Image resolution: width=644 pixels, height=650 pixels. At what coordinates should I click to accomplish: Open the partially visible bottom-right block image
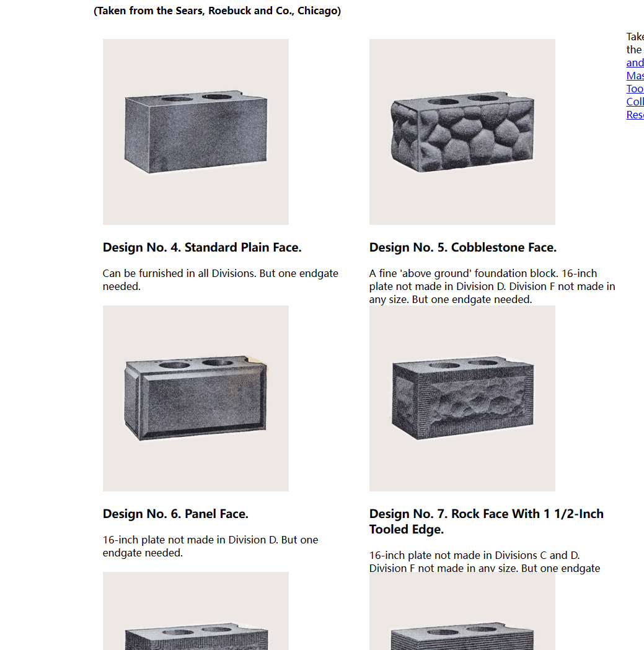tap(462, 611)
